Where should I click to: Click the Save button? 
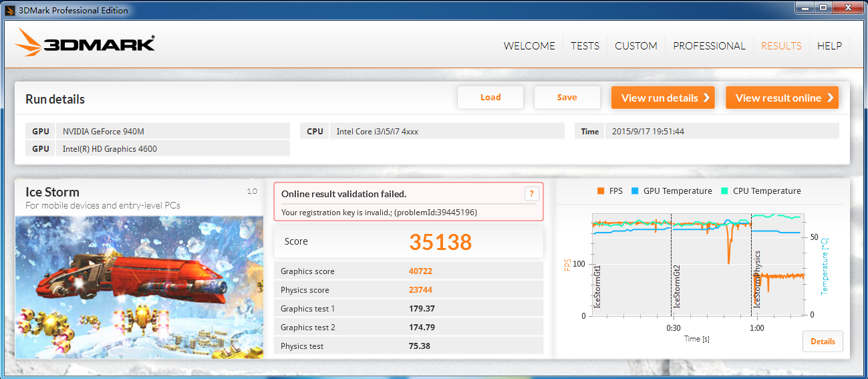click(x=567, y=98)
